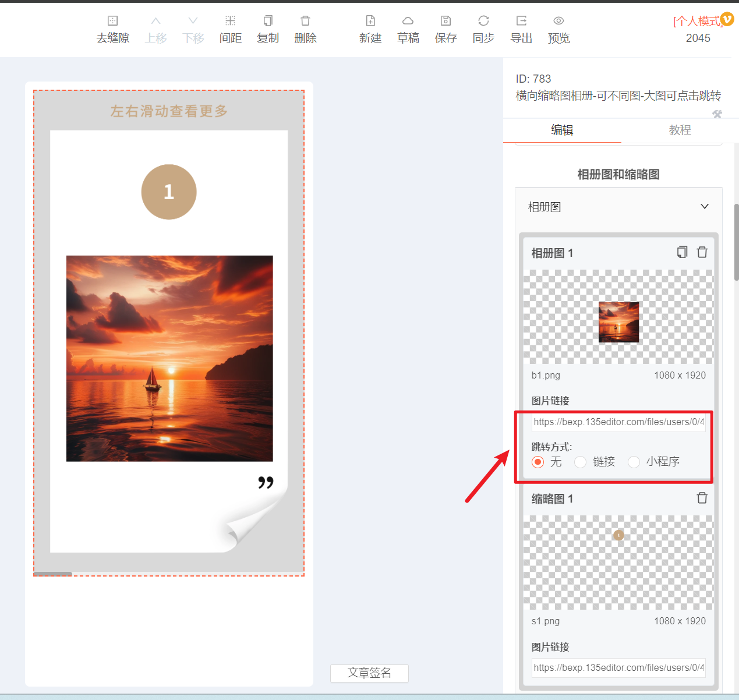Switch to the 编辑 tab
Viewport: 739px width, 700px height.
pos(562,130)
